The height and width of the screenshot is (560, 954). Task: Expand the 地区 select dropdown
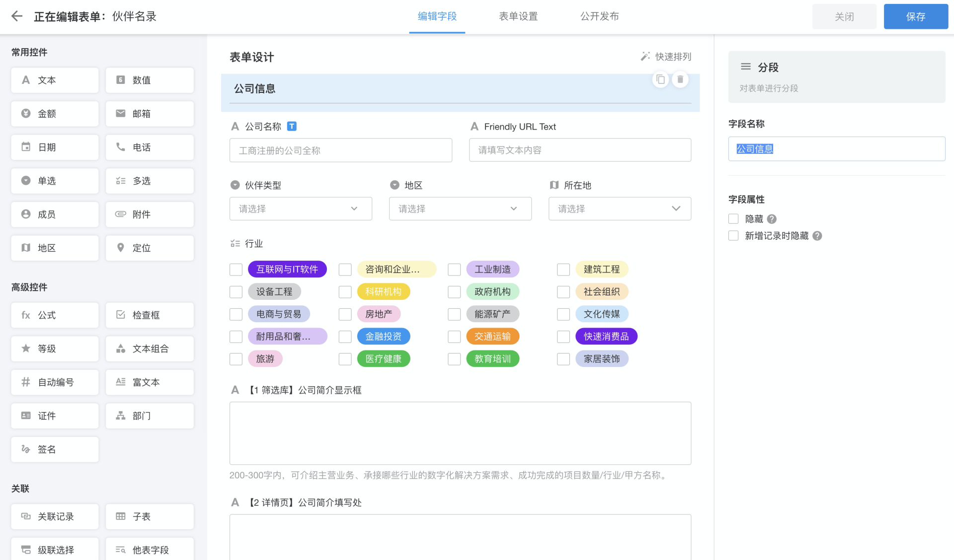460,209
